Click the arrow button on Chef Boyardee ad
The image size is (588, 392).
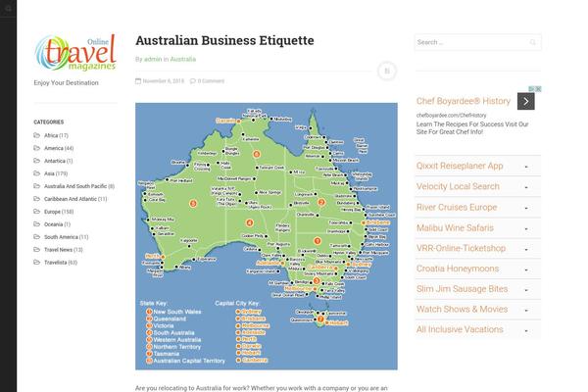[526, 101]
